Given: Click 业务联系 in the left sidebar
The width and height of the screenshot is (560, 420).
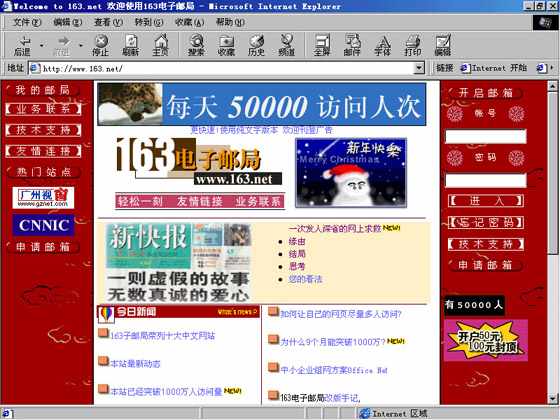Looking at the screenshot, I should (43, 109).
